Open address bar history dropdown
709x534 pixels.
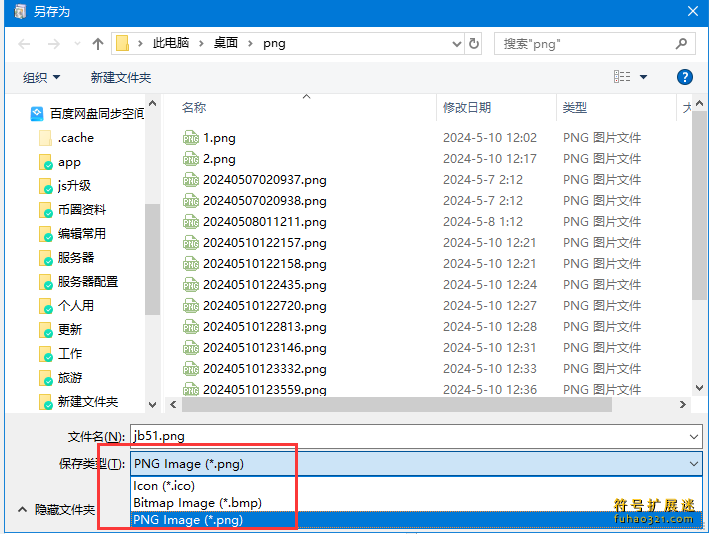(457, 44)
